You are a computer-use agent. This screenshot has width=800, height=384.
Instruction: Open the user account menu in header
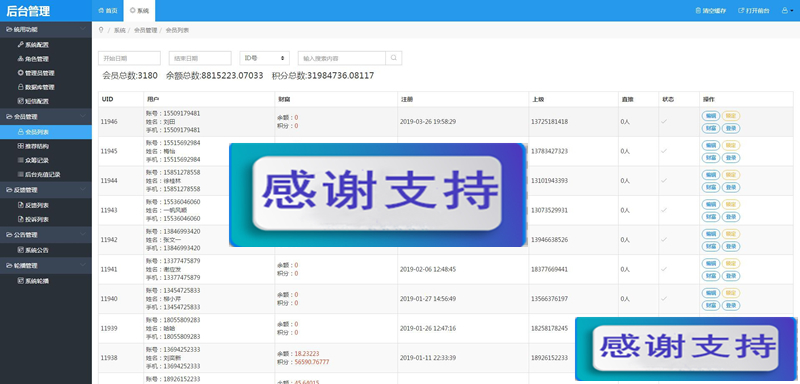click(788, 10)
